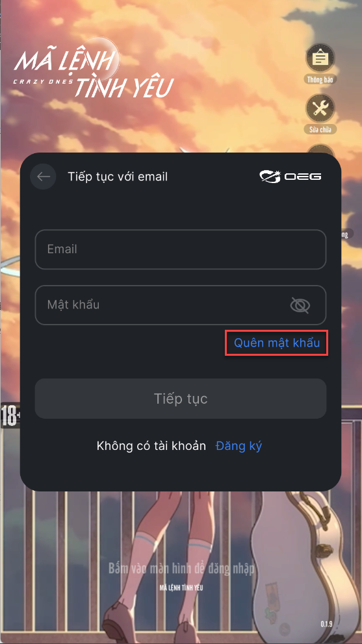This screenshot has width=362, height=644.
Task: Click "Bấm vào màn hình để đăng nhập" prompt
Action: [x=181, y=569]
